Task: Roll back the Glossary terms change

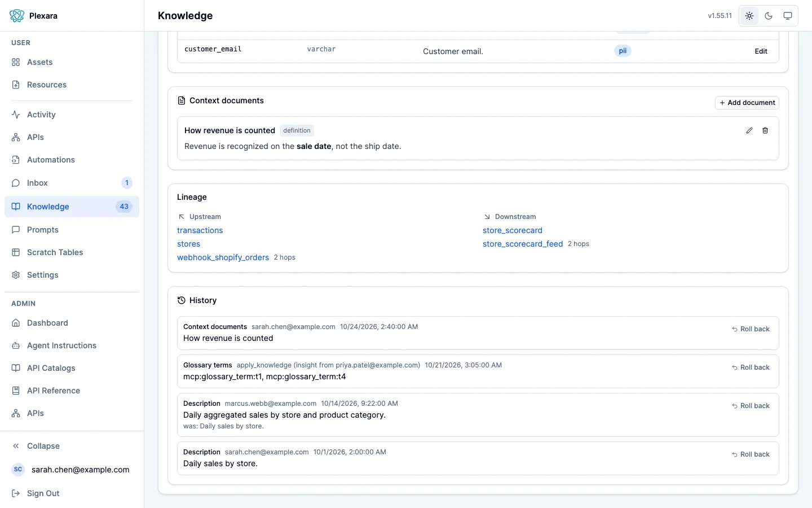Action: pos(751,367)
